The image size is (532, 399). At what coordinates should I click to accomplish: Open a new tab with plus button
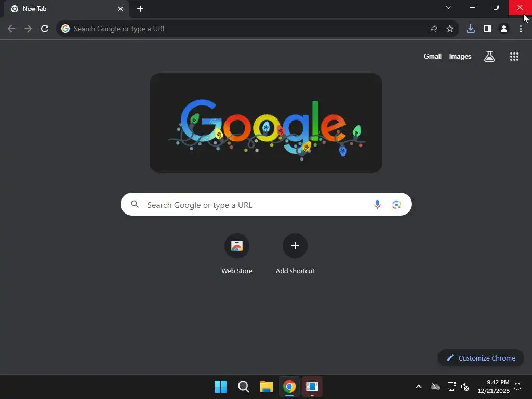[140, 9]
